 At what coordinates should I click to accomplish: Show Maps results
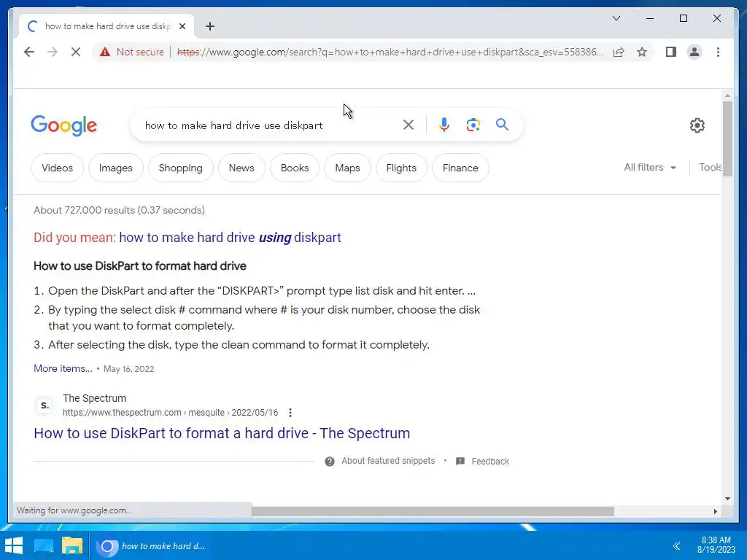pos(347,168)
